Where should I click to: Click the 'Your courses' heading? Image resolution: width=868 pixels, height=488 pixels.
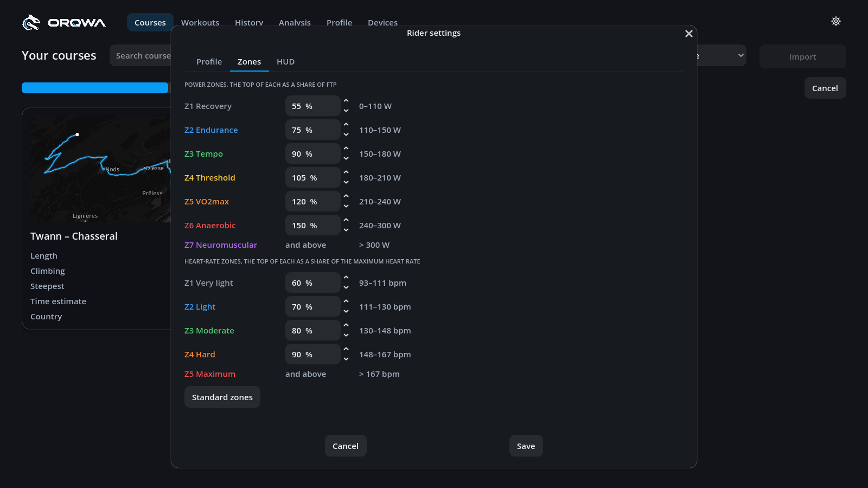tap(59, 55)
